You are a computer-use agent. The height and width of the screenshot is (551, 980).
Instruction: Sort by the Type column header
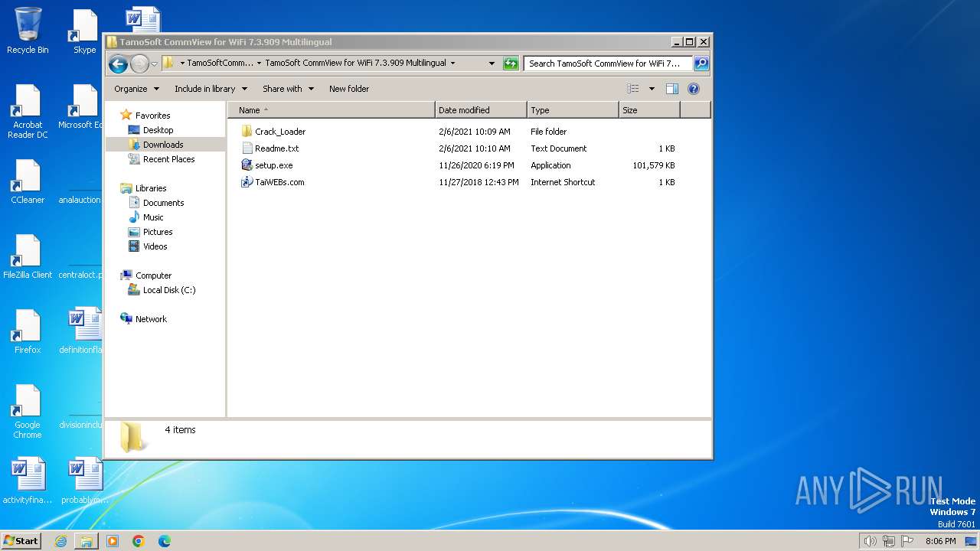pos(573,110)
